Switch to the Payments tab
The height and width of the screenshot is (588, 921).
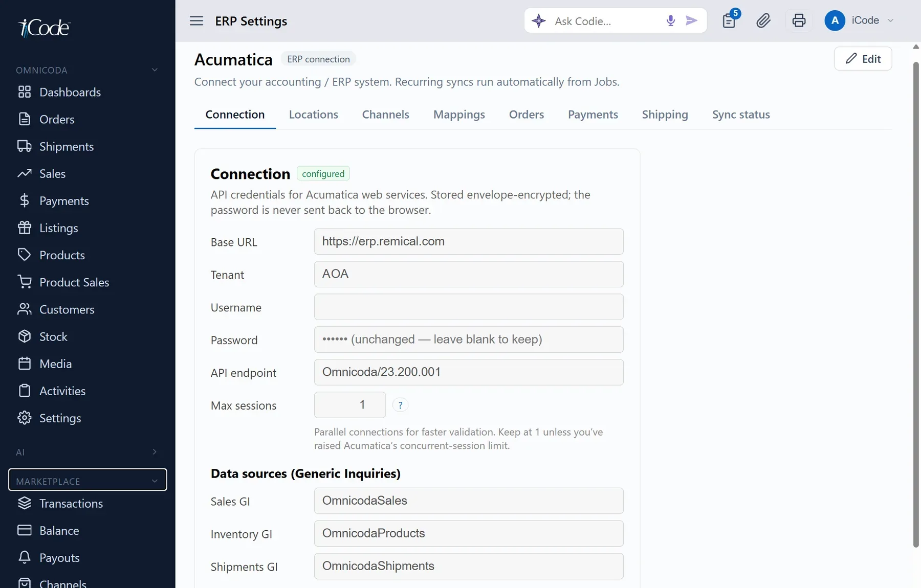pyautogui.click(x=593, y=115)
